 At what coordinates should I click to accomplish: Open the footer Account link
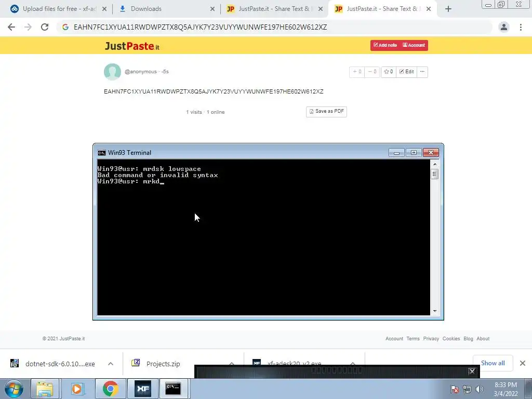coord(394,339)
